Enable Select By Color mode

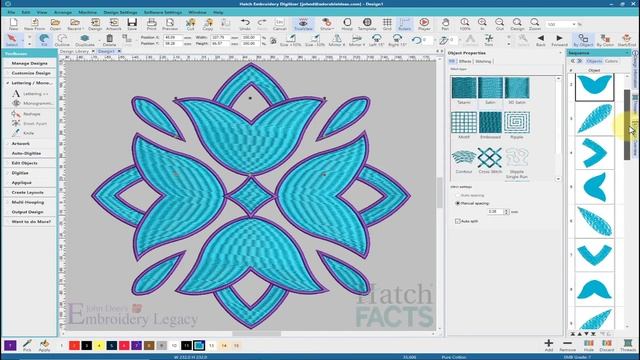(605, 40)
